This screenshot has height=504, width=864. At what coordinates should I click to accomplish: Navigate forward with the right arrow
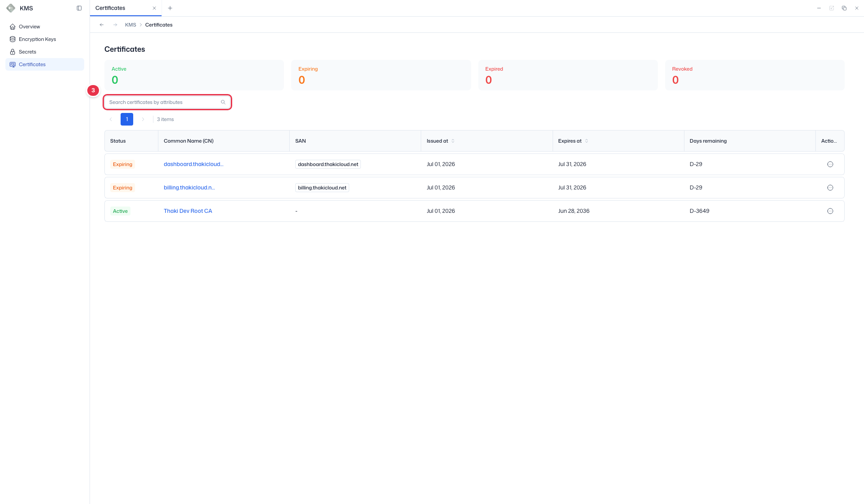(x=115, y=25)
